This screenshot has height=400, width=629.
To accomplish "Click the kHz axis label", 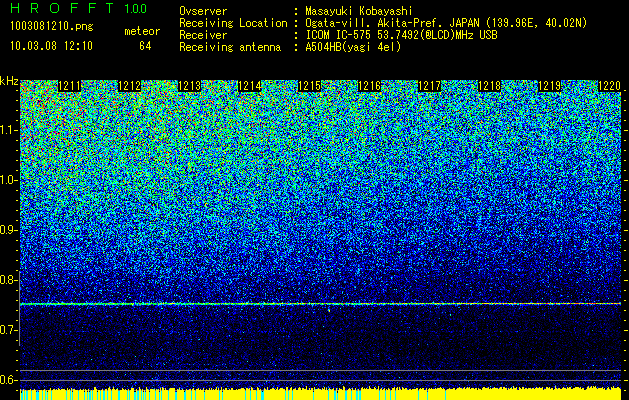I will point(9,81).
